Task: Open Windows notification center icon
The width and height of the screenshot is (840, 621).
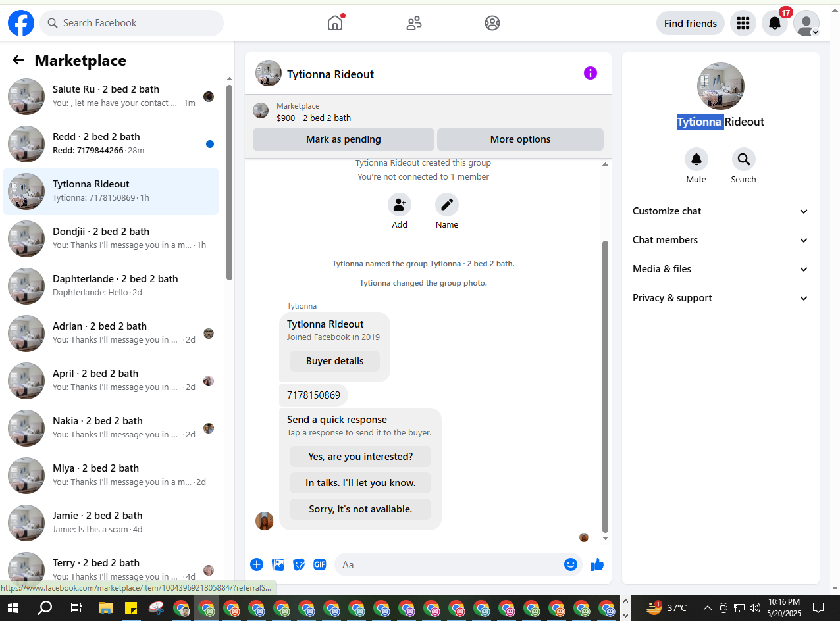Action: click(x=818, y=608)
